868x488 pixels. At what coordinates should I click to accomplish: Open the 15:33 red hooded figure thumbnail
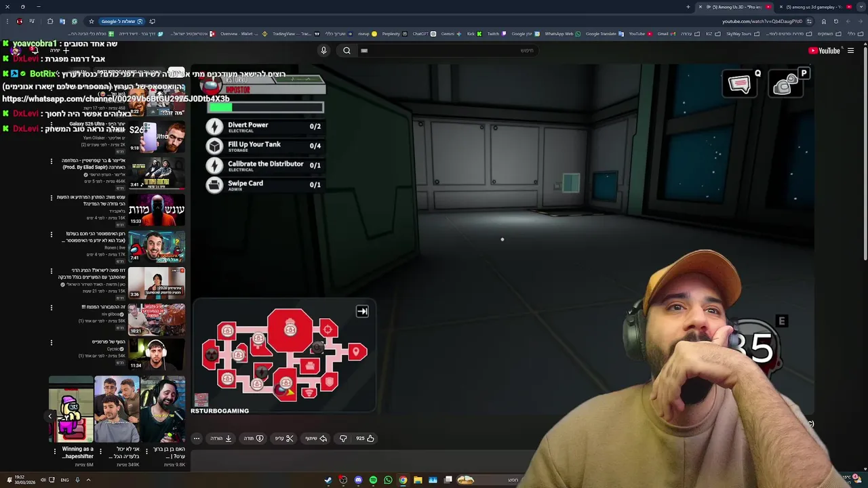[157, 209]
